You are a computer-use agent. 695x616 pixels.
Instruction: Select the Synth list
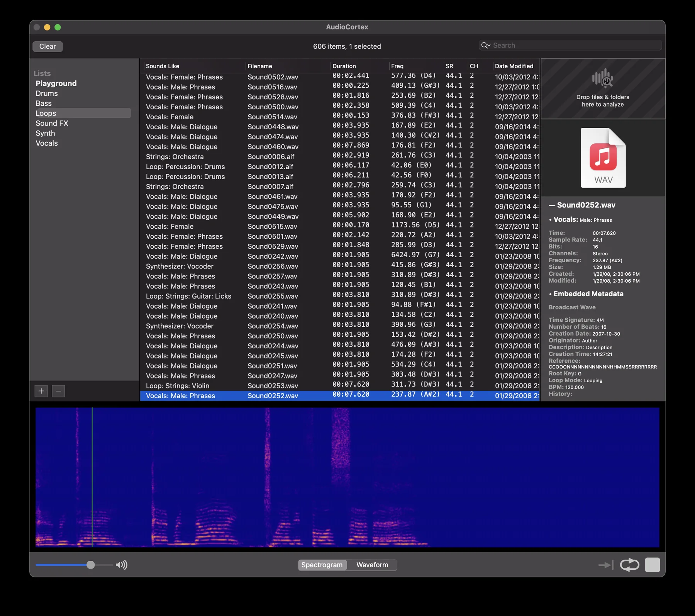pyautogui.click(x=45, y=133)
